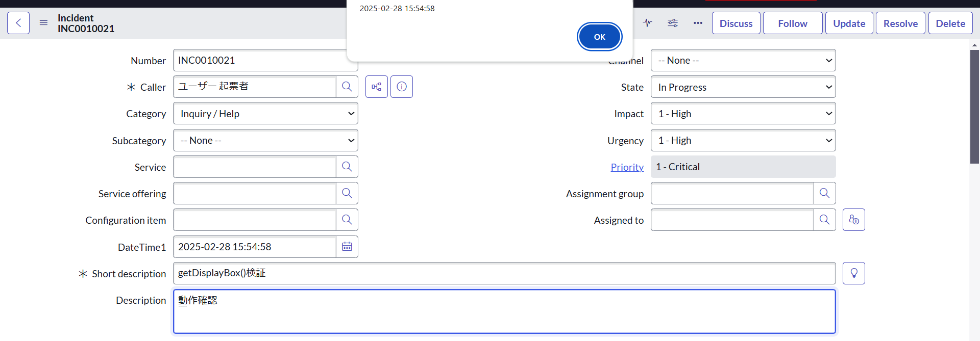Look up Configuration item search icon
This screenshot has width=980, height=341.
347,220
